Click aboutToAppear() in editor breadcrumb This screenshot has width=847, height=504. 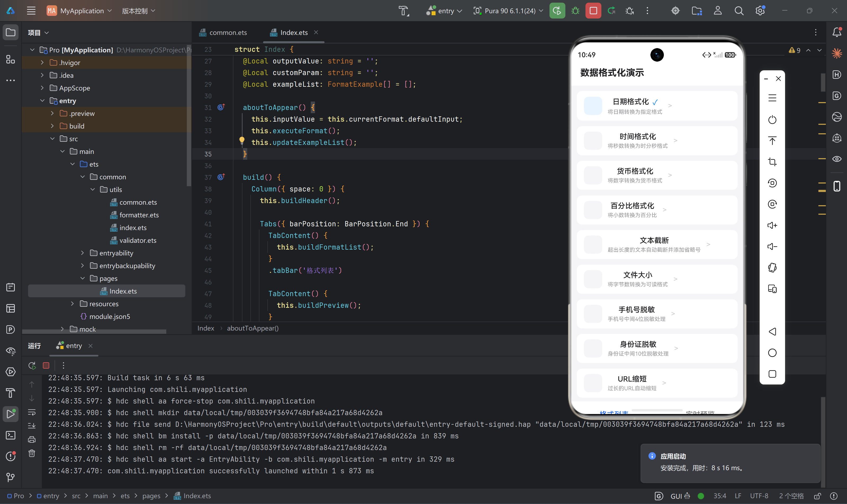click(x=253, y=328)
